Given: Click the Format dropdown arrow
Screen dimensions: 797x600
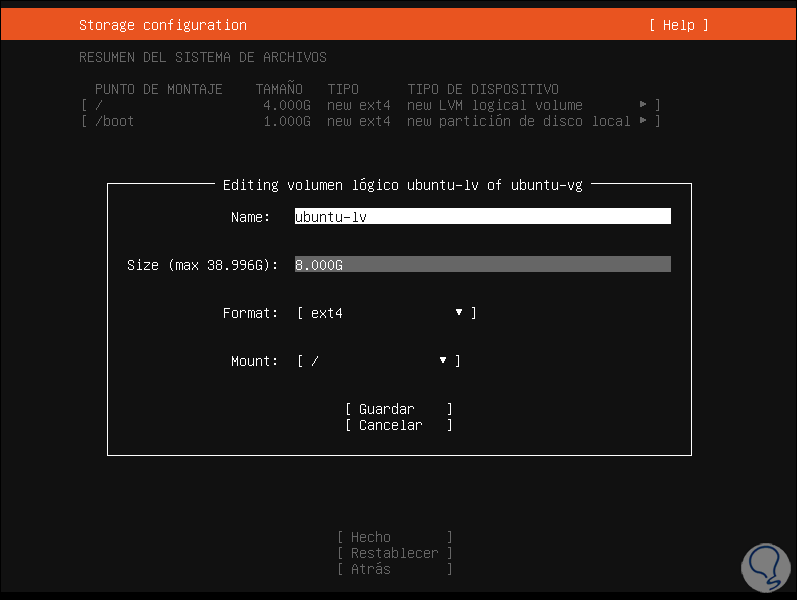Looking at the screenshot, I should click(x=459, y=312).
